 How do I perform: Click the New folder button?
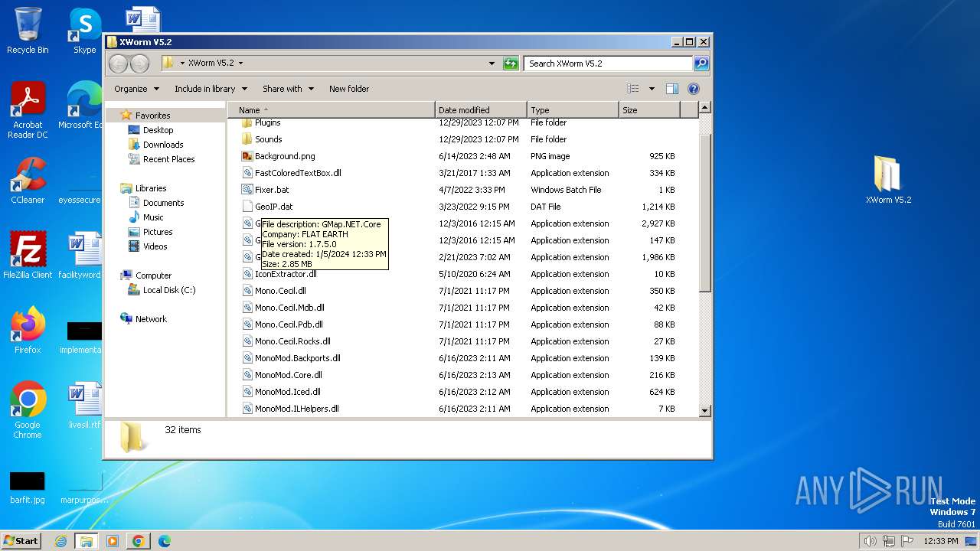point(349,89)
